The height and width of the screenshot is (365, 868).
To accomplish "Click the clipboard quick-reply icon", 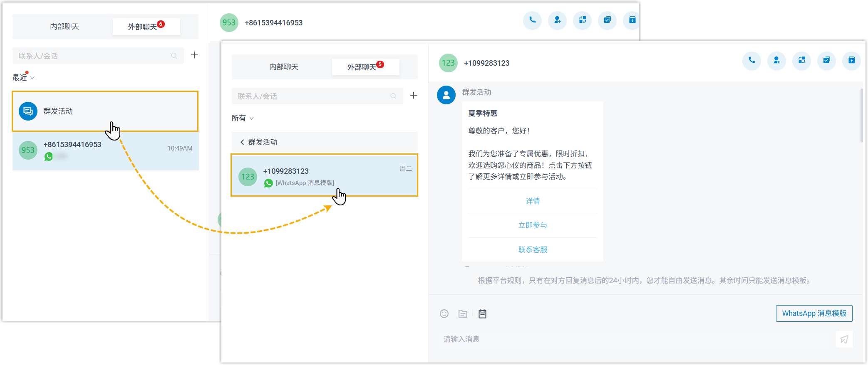I will [x=482, y=314].
